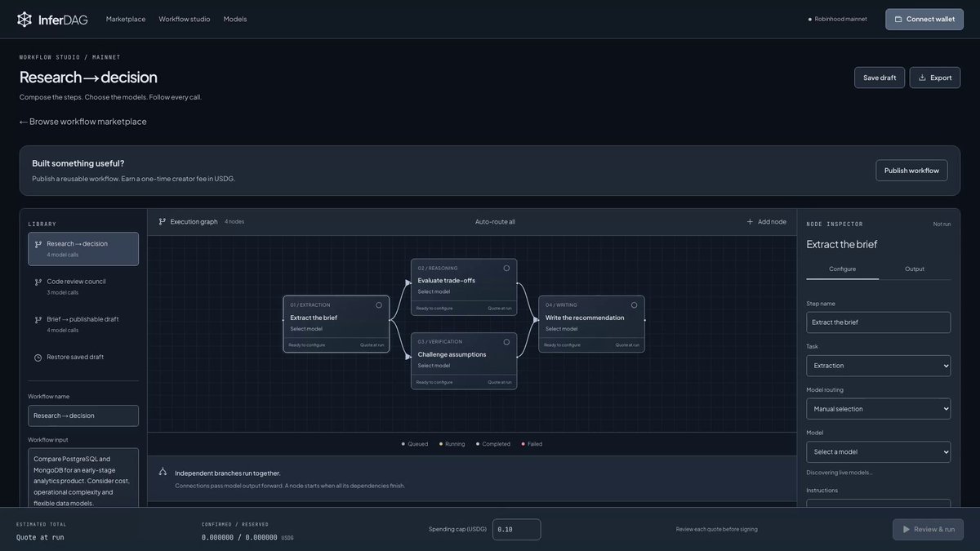Viewport: 980px width, 551px height.
Task: Click the status circle on Challenge assumptions node
Action: coord(506,342)
